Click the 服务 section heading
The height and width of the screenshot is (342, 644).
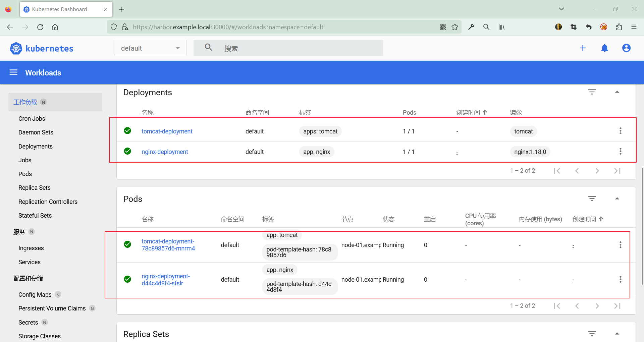click(x=19, y=232)
